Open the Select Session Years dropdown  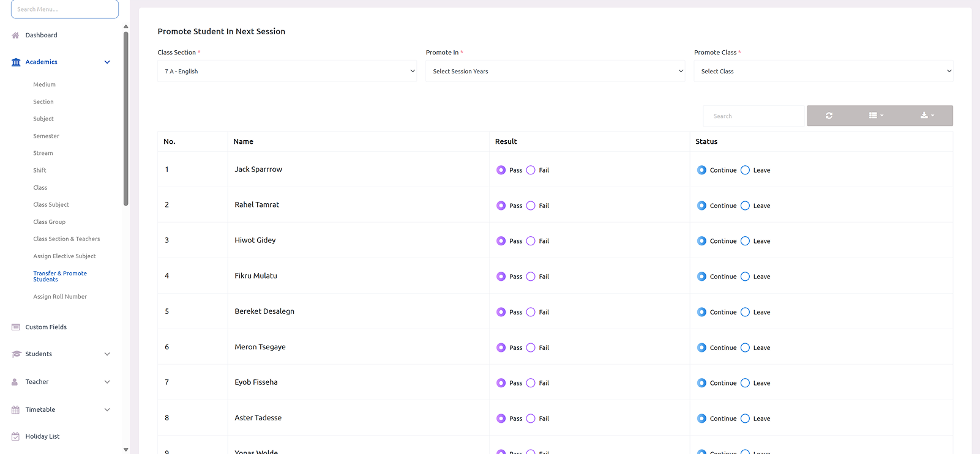[555, 72]
